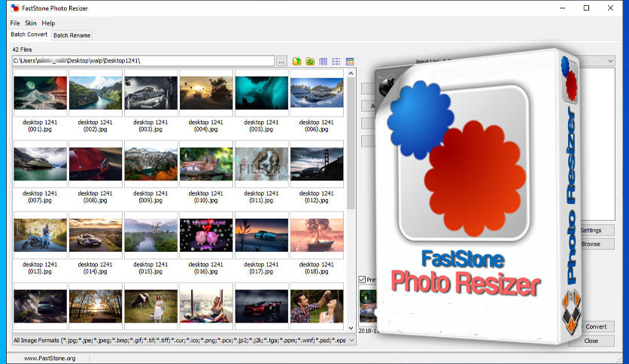Select thumbnail desktop 1241 (012).jpg
629x364 pixels.
coord(317,164)
